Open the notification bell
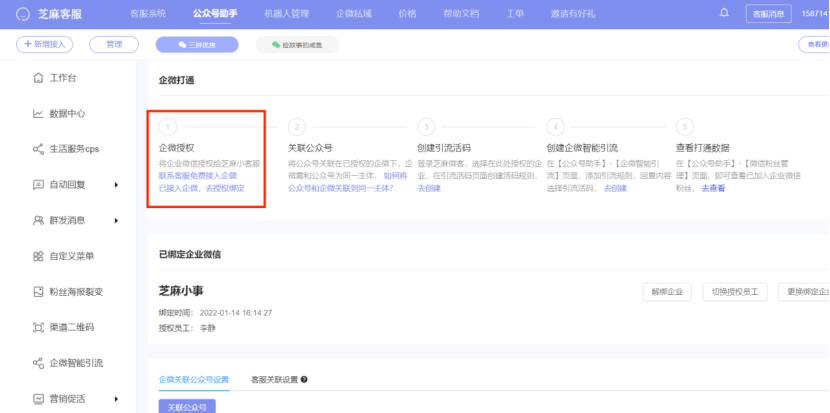 [x=724, y=13]
